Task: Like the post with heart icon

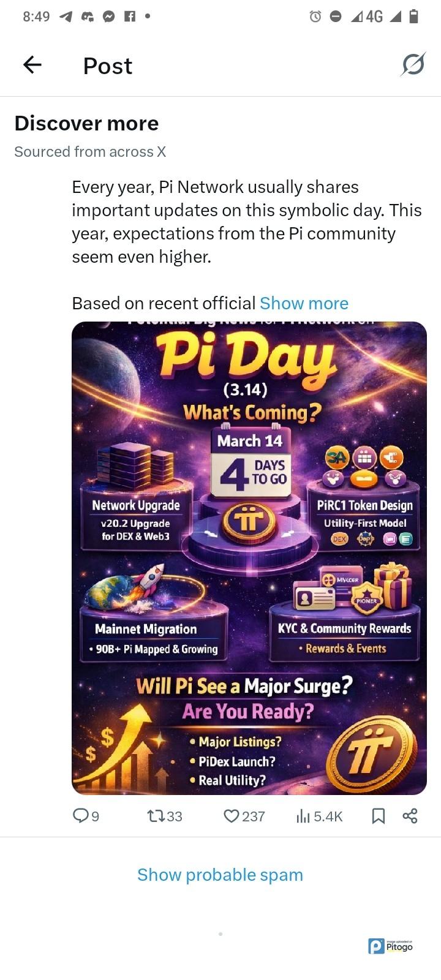Action: 231,815
